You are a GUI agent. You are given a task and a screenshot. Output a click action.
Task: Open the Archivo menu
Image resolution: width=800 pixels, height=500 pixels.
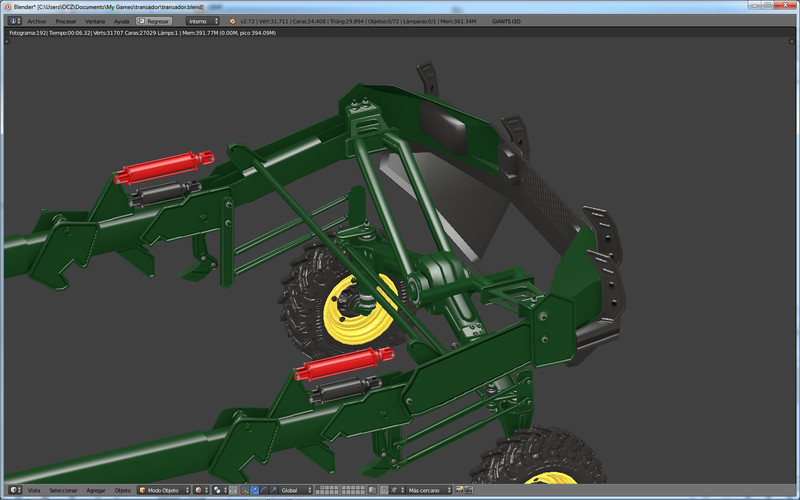pos(36,20)
